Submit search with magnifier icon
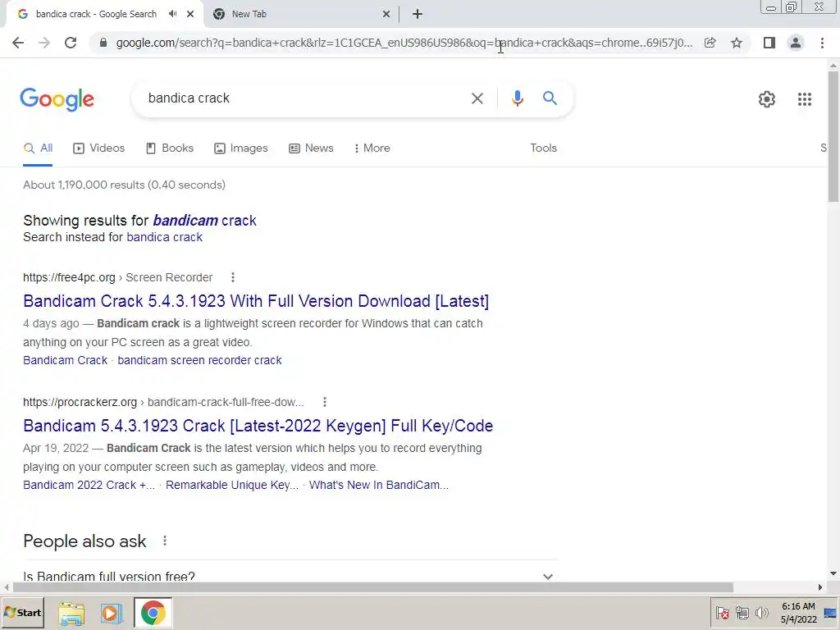The width and height of the screenshot is (840, 630). (x=550, y=98)
